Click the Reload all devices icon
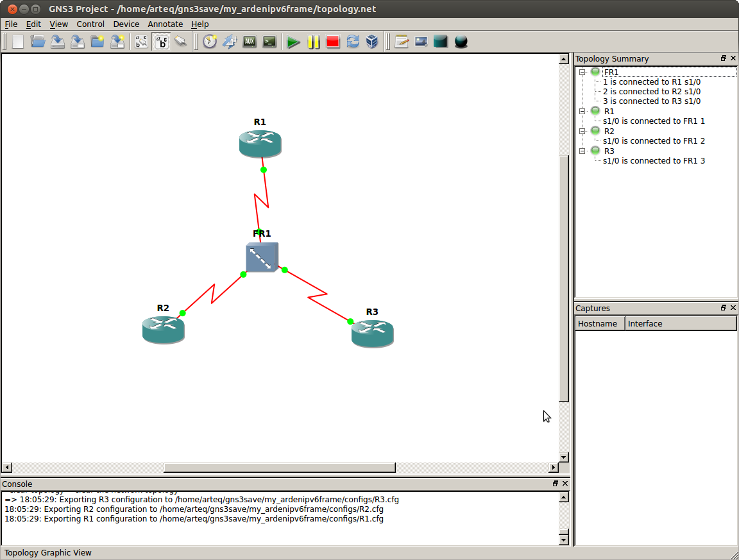 [x=353, y=42]
